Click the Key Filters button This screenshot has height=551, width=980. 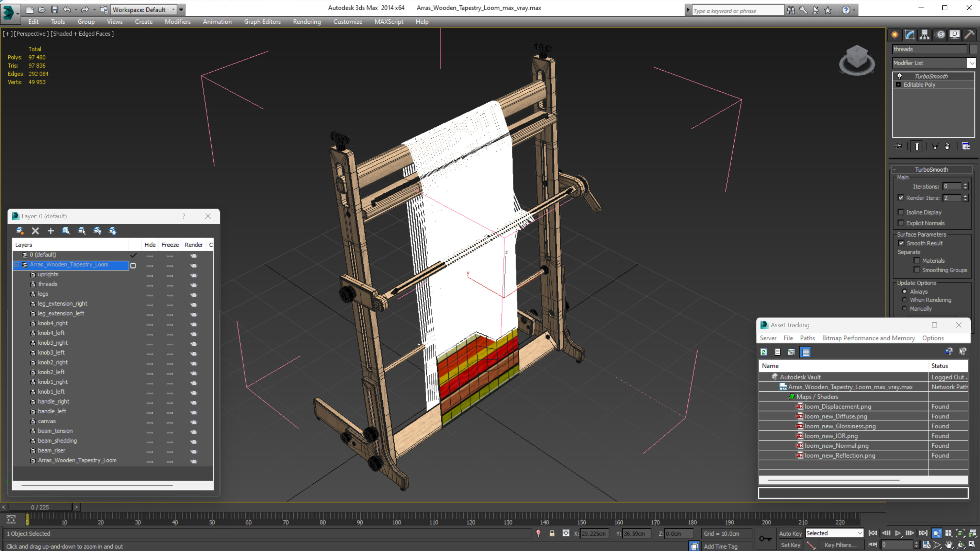[x=841, y=545]
